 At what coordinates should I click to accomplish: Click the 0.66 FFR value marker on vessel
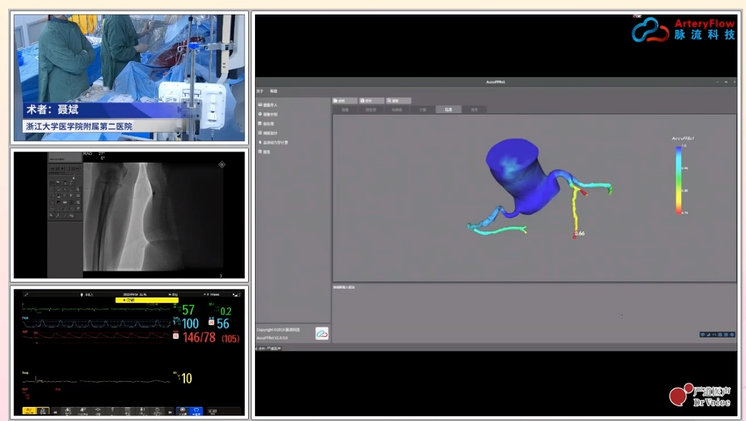tap(578, 234)
